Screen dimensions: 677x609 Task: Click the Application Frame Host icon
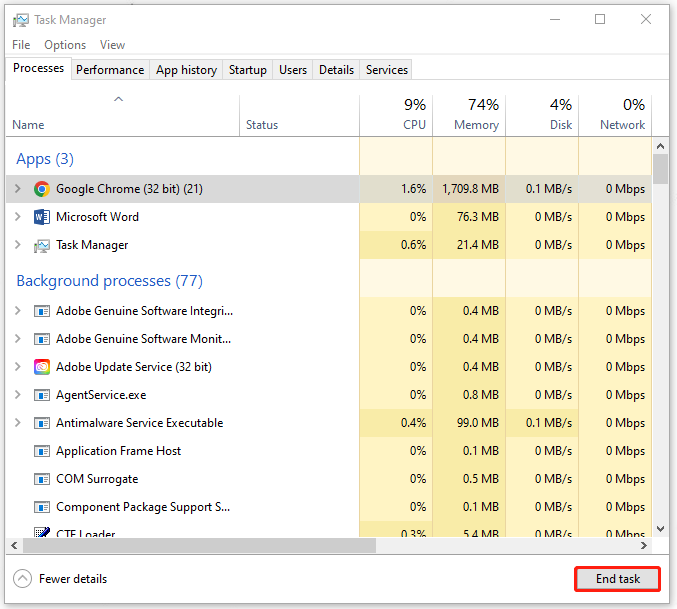click(41, 451)
